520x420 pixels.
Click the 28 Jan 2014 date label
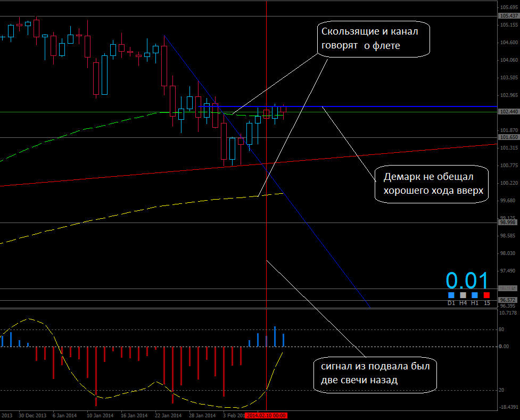(202, 415)
